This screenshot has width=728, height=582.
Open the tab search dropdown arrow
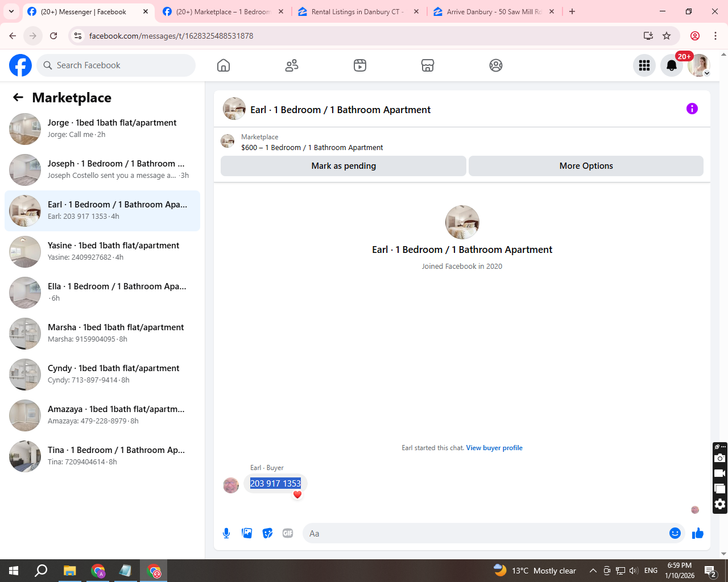coord(11,11)
